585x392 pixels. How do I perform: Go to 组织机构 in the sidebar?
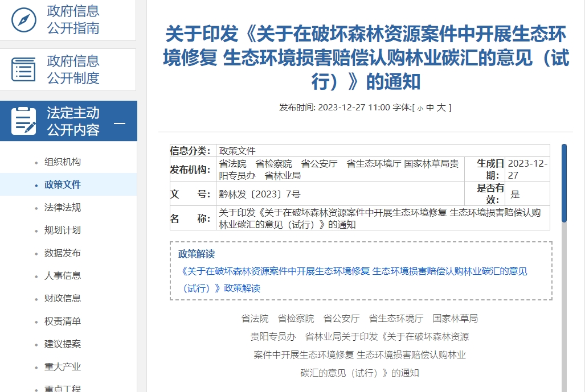point(62,162)
